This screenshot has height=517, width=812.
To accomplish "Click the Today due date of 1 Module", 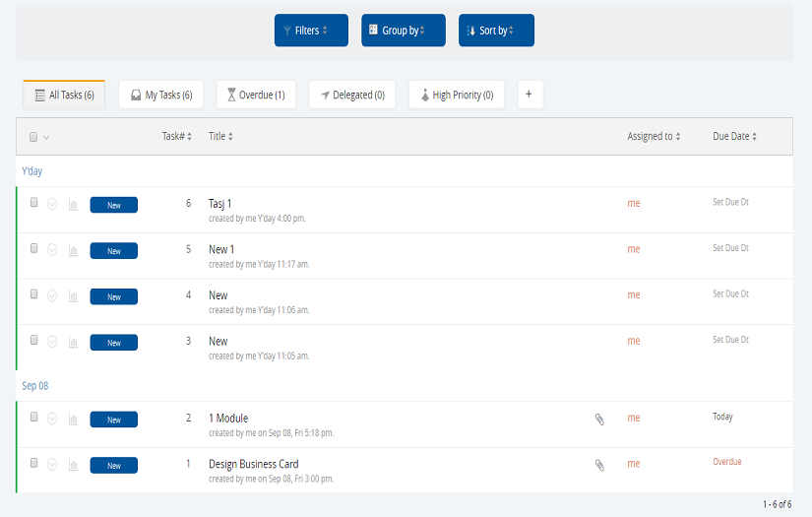I will [x=723, y=417].
